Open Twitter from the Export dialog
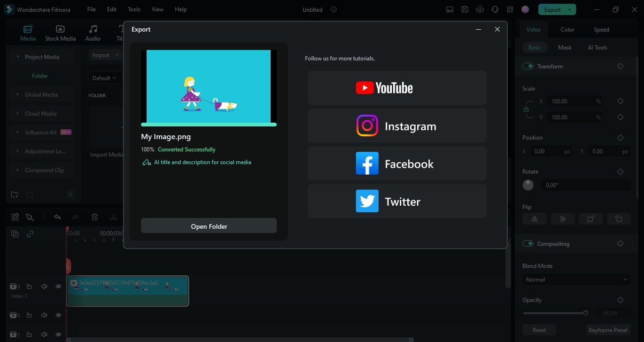 click(x=397, y=201)
